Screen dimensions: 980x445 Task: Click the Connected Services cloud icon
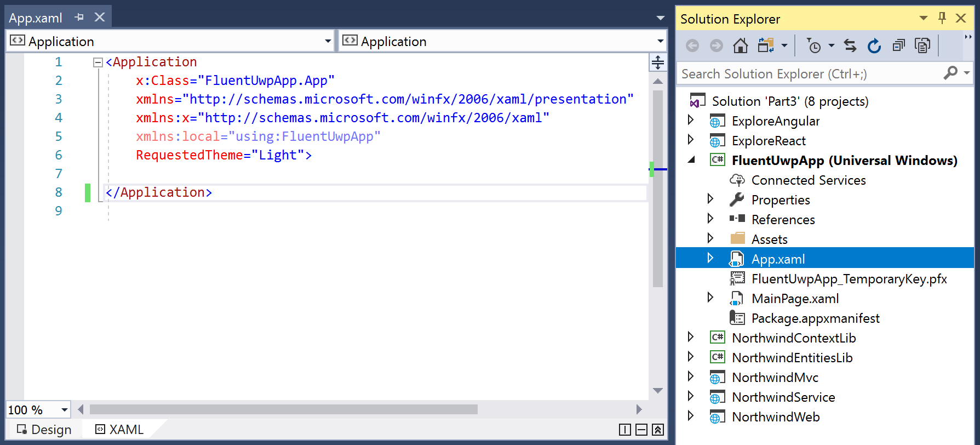(x=737, y=180)
